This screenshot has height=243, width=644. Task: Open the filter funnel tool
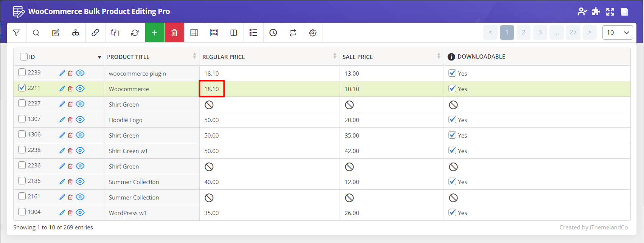16,33
